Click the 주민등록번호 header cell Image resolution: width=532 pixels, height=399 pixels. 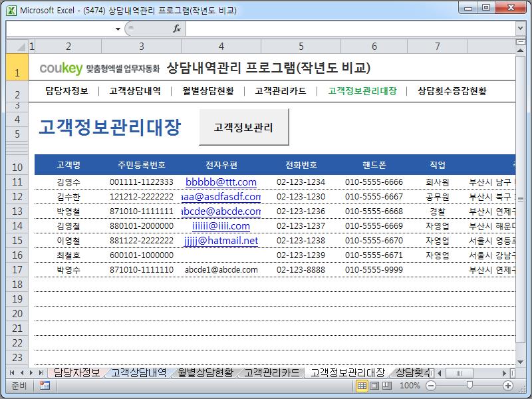point(142,165)
